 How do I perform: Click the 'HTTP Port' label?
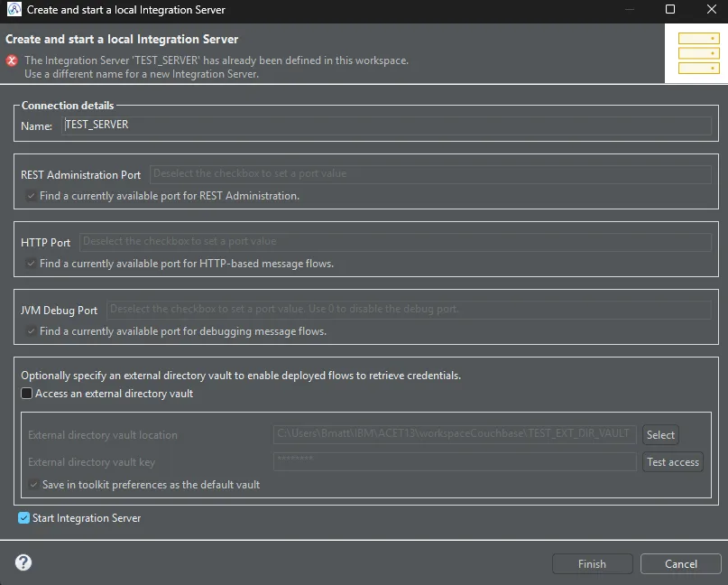pos(45,243)
